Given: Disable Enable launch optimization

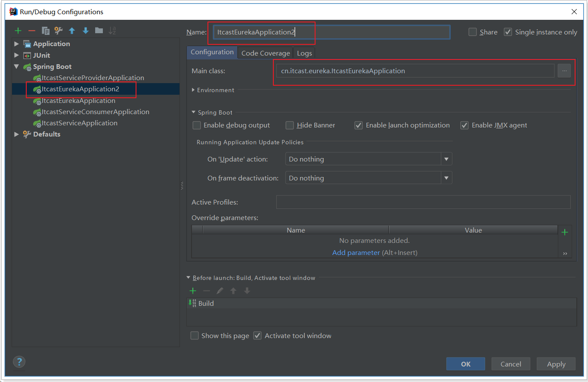Looking at the screenshot, I should pos(359,125).
